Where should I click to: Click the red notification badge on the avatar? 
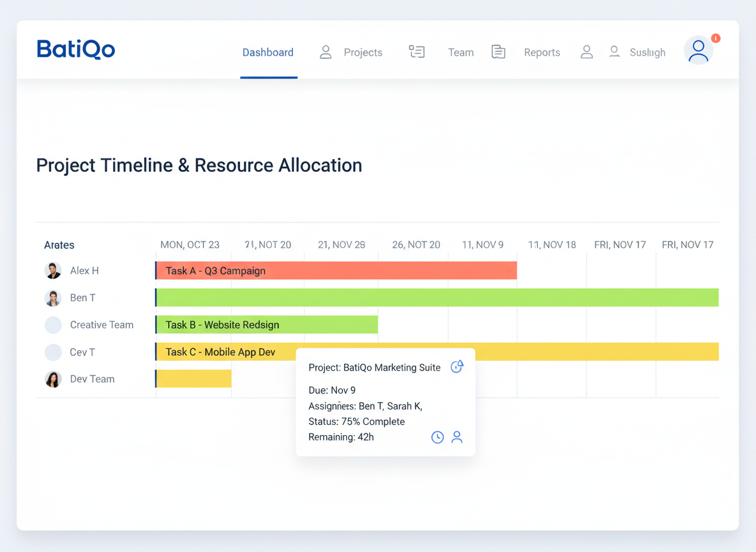coord(716,38)
